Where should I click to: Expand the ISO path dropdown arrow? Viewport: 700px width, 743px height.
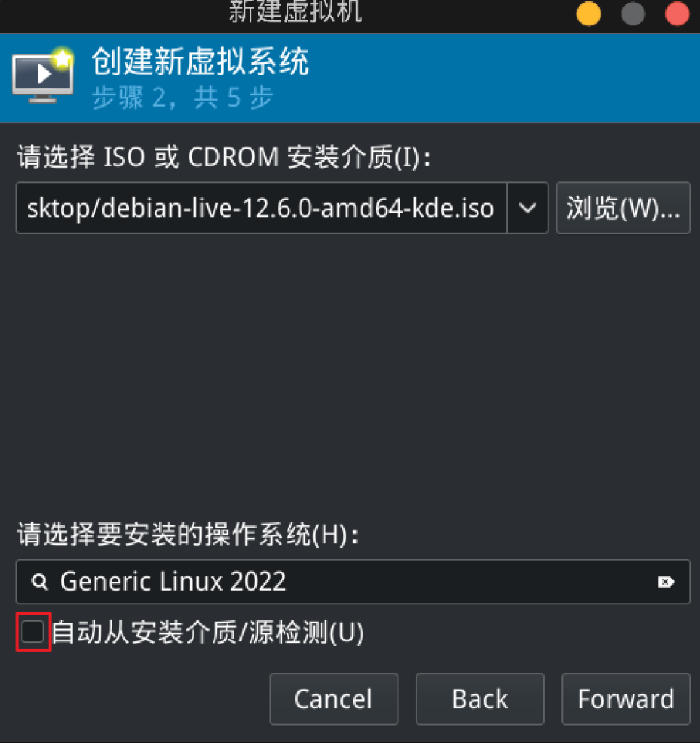(527, 208)
